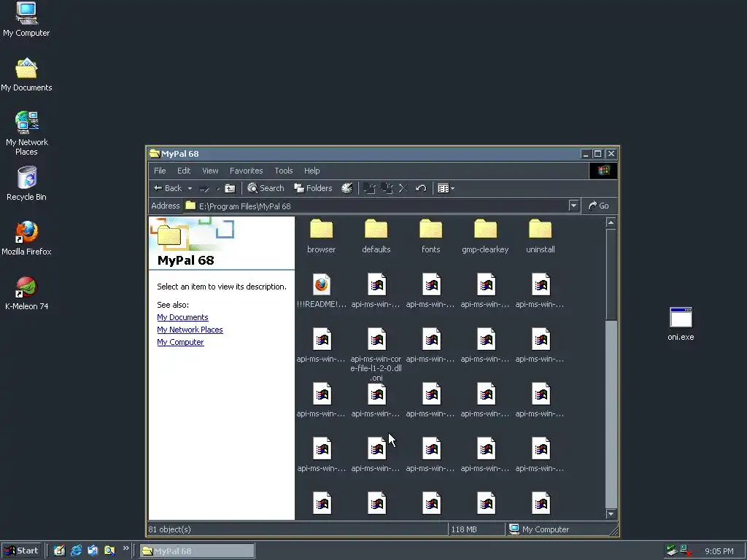
Task: Click the Views toolbar icon
Action: coord(443,189)
